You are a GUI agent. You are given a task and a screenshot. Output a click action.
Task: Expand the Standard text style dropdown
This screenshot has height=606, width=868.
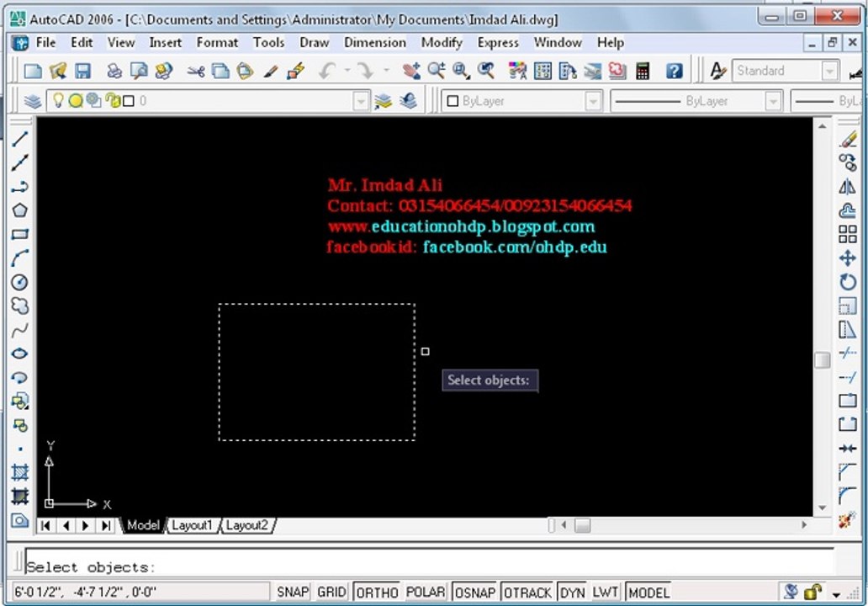(x=829, y=71)
